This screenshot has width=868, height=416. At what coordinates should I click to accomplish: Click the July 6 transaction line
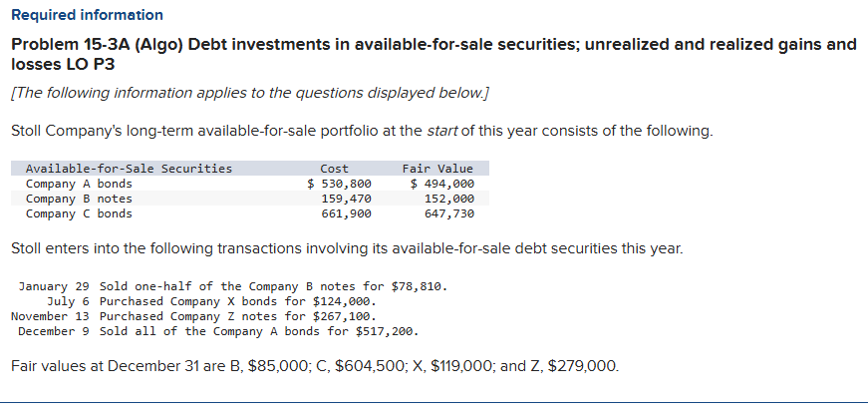click(x=212, y=301)
